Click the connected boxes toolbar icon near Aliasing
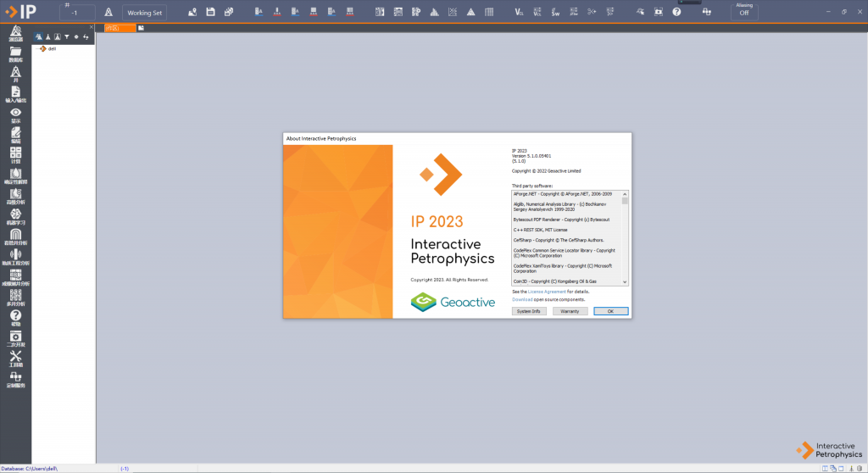Screen dimensions: 868x473 pos(707,12)
